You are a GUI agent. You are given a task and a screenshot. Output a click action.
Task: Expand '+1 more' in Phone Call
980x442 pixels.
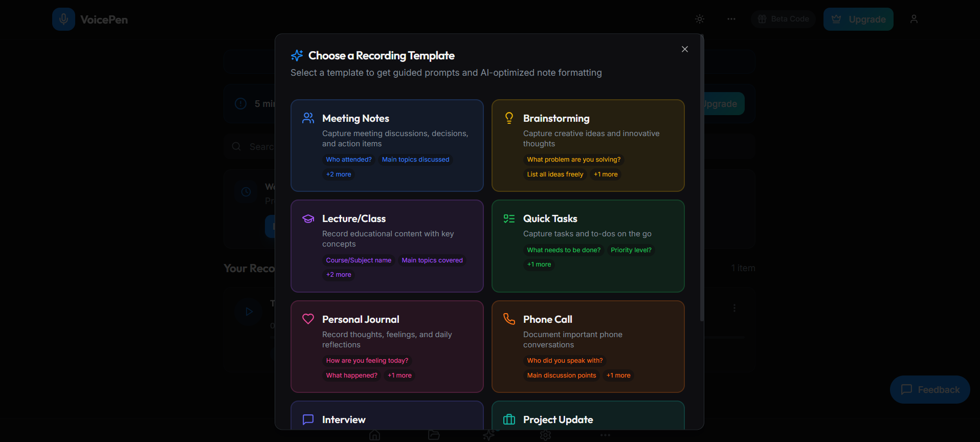pos(618,375)
